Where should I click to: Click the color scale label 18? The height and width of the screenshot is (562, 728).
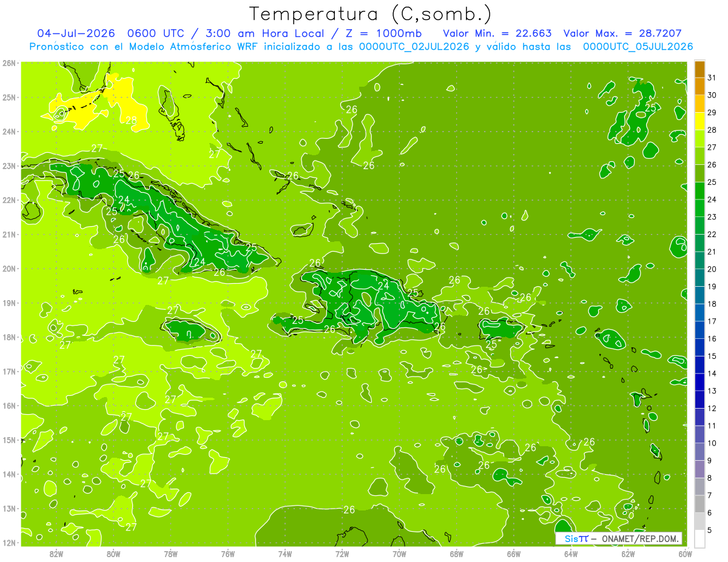pos(712,304)
